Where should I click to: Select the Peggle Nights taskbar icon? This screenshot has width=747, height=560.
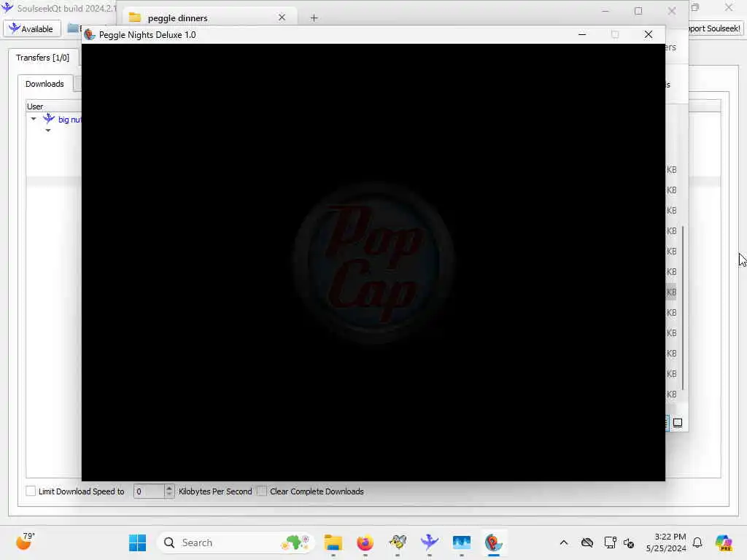pyautogui.click(x=494, y=542)
